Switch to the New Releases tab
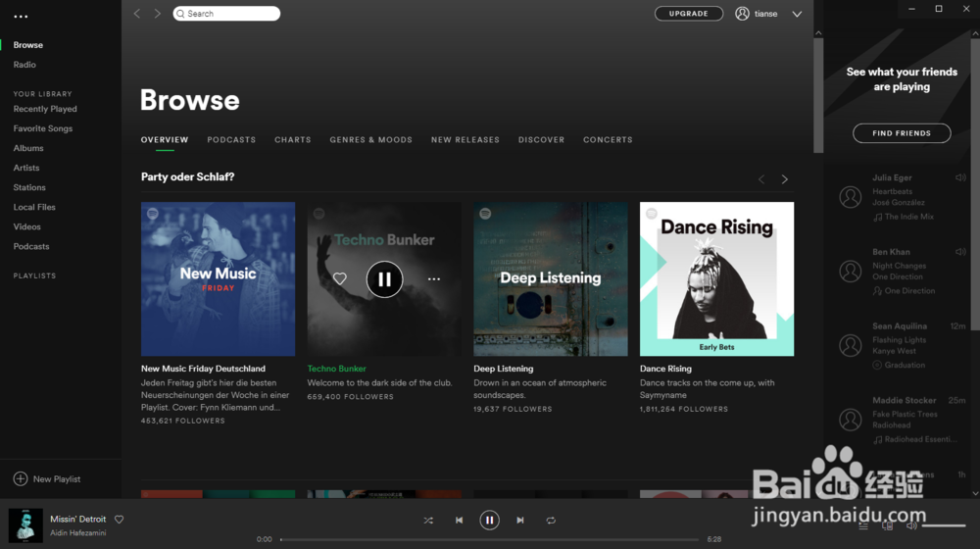Screen dimensions: 980x549 pos(465,140)
